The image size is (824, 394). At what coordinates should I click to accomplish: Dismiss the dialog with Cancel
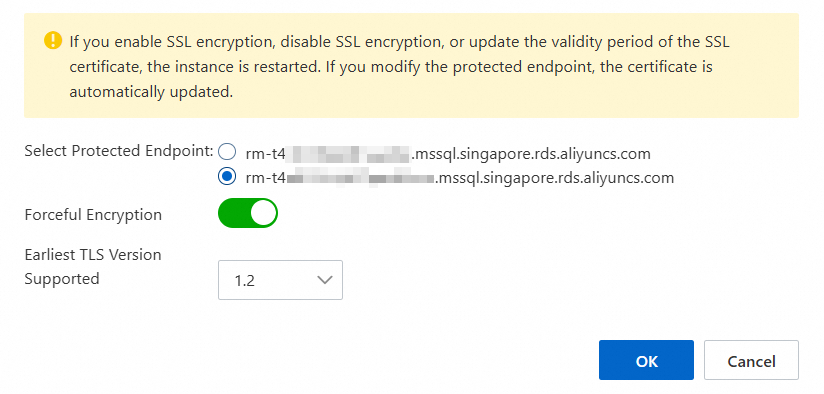[751, 360]
